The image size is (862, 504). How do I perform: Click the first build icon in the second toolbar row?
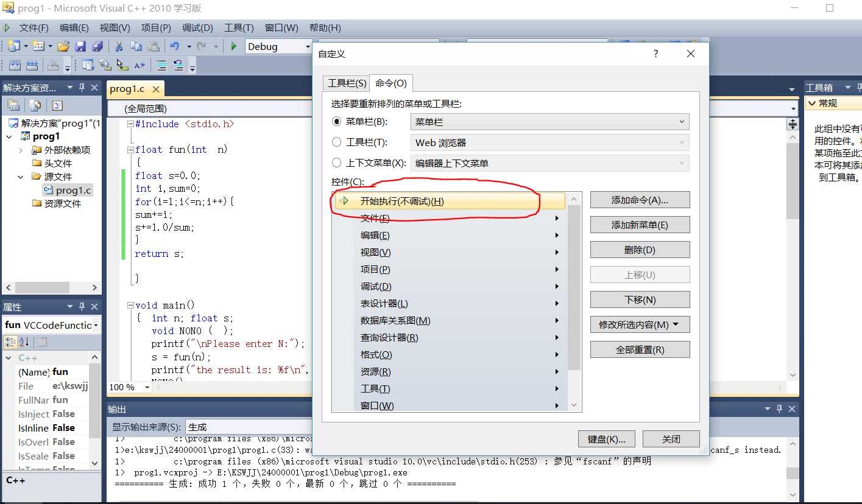tap(15, 65)
